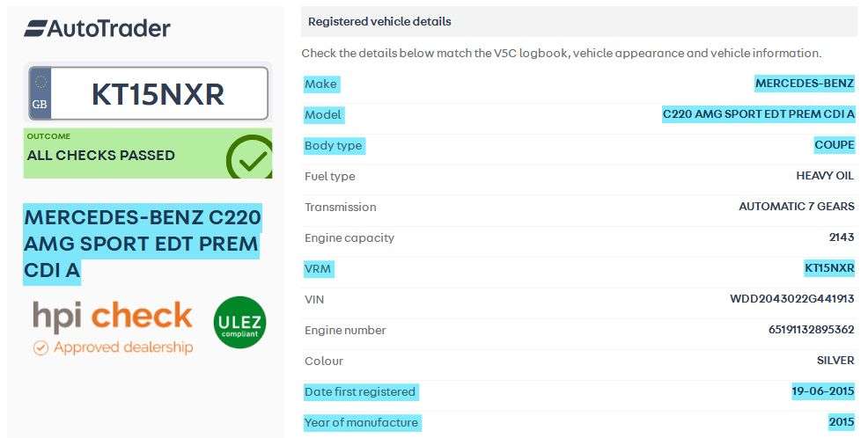Select the C220 AMG SPORT model value
The image size is (868, 438).
(758, 114)
